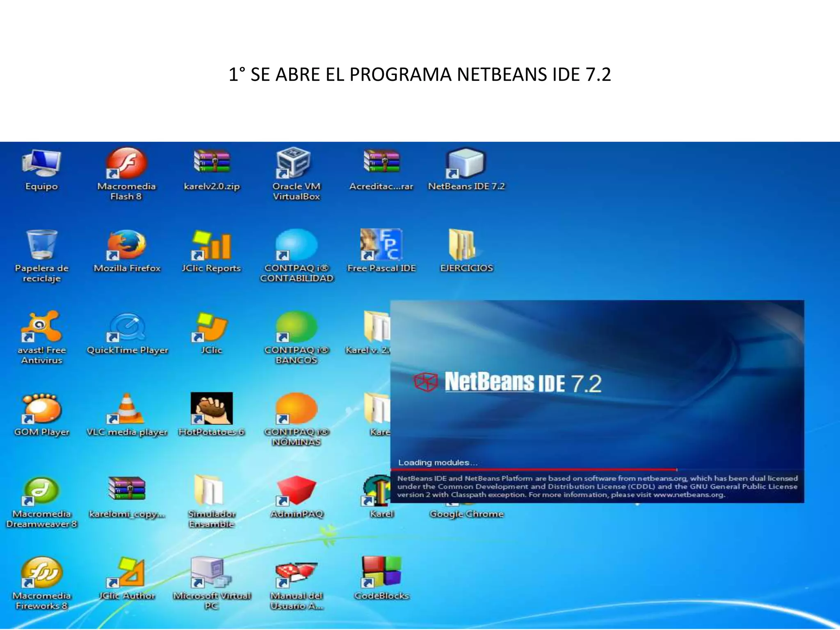The width and height of the screenshot is (840, 630).
Task: Click the Macromedia Flash 8 icon
Action: pos(126,164)
